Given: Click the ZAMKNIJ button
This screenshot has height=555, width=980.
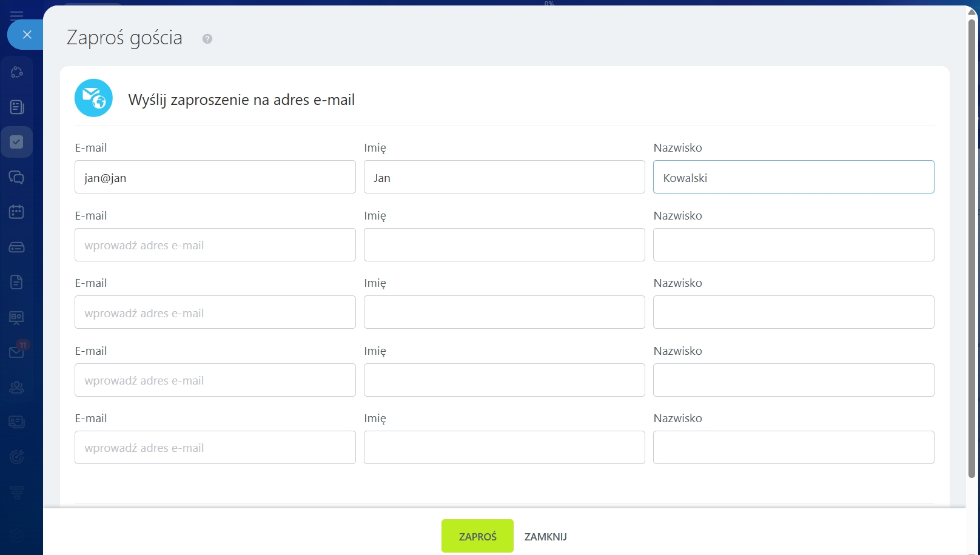Looking at the screenshot, I should tap(545, 537).
